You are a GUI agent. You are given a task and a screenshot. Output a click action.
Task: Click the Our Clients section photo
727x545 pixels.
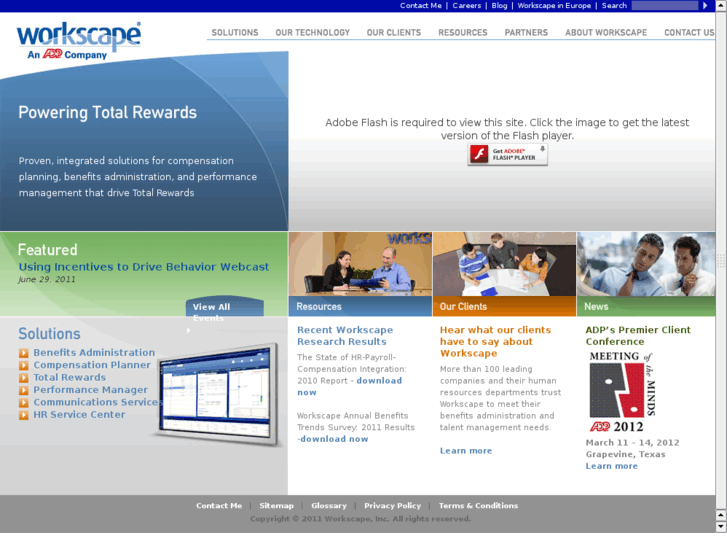tap(504, 264)
